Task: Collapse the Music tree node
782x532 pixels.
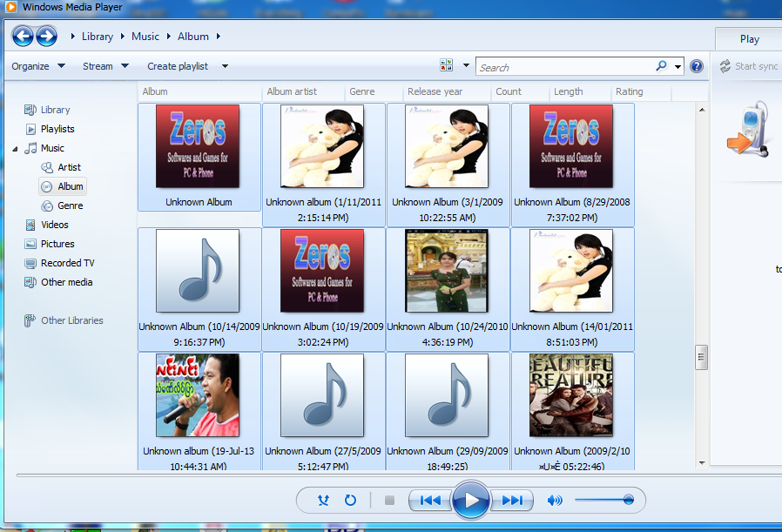Action: pos(15,149)
